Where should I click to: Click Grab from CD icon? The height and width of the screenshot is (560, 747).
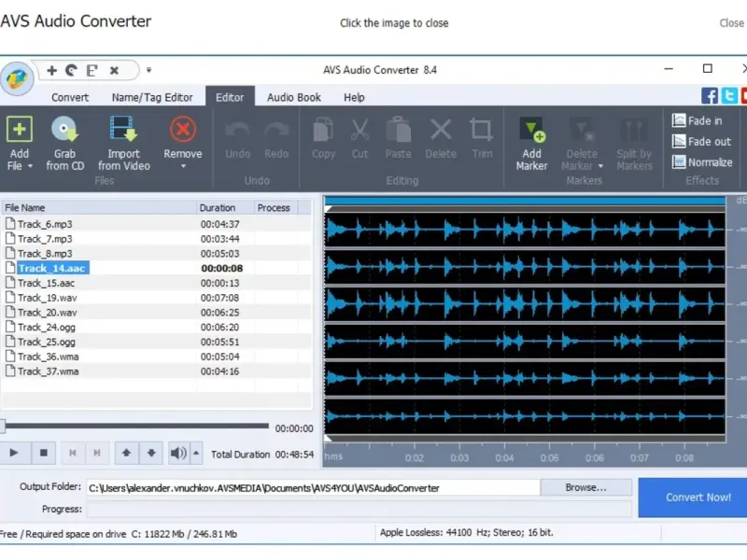64,129
